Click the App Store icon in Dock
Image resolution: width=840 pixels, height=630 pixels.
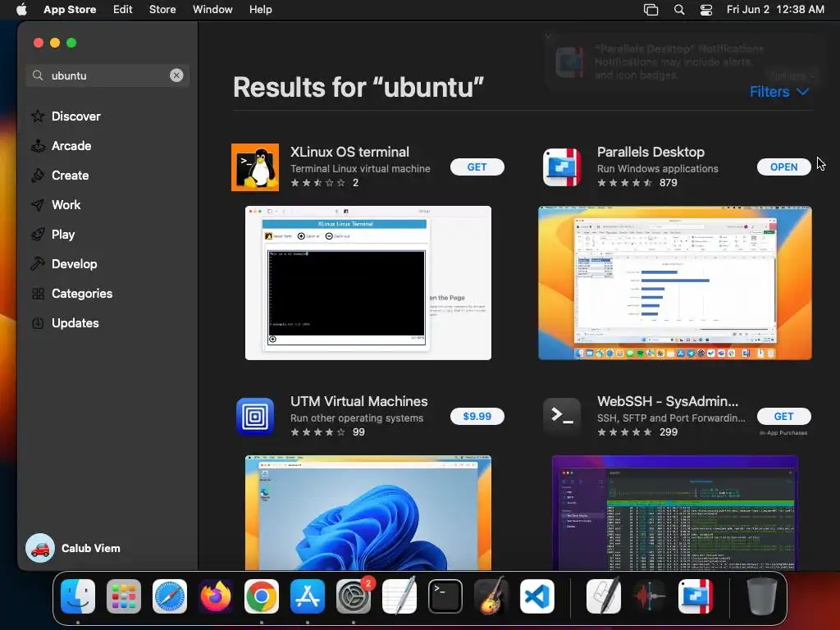coord(308,596)
